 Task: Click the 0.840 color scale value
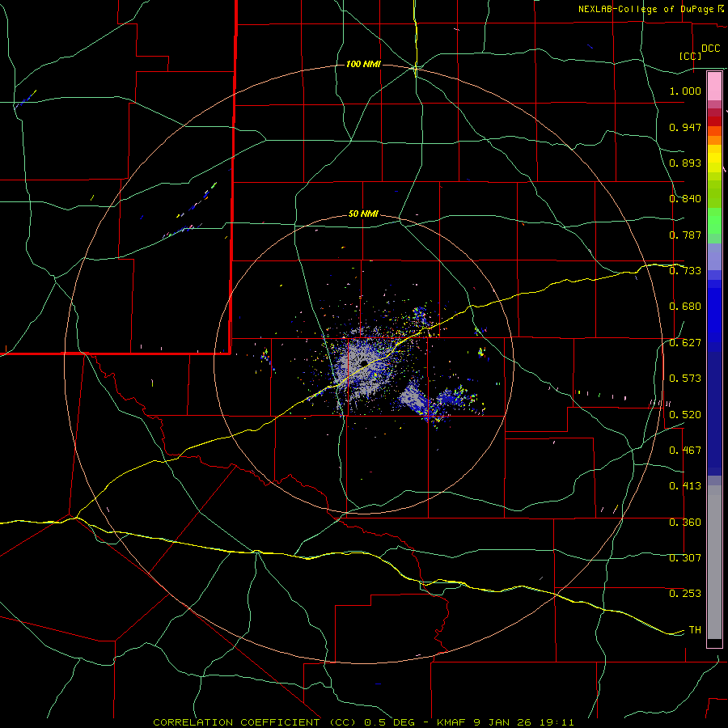[685, 199]
